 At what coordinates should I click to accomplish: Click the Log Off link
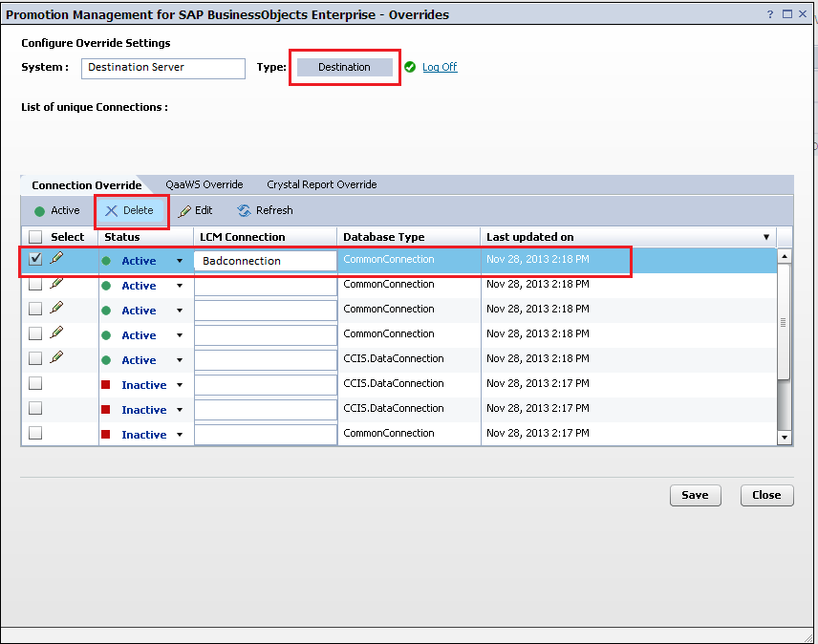coord(440,67)
